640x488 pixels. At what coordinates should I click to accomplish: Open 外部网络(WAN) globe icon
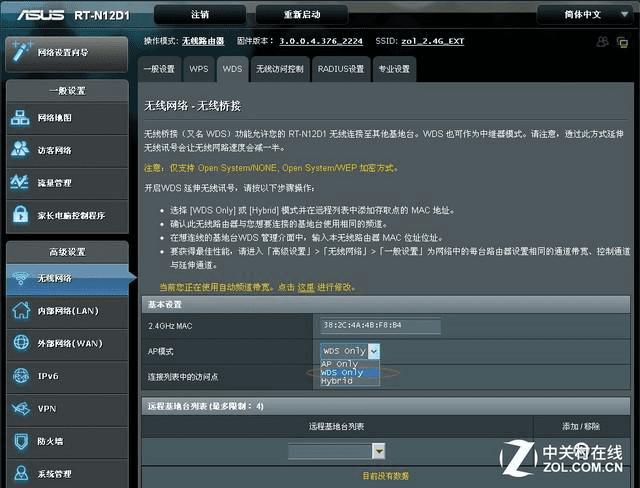tap(21, 343)
